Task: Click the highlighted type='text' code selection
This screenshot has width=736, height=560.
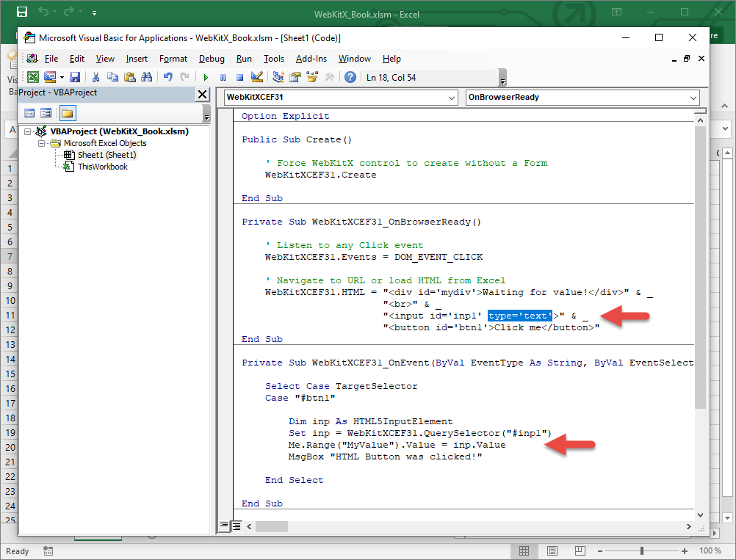Action: (x=520, y=316)
